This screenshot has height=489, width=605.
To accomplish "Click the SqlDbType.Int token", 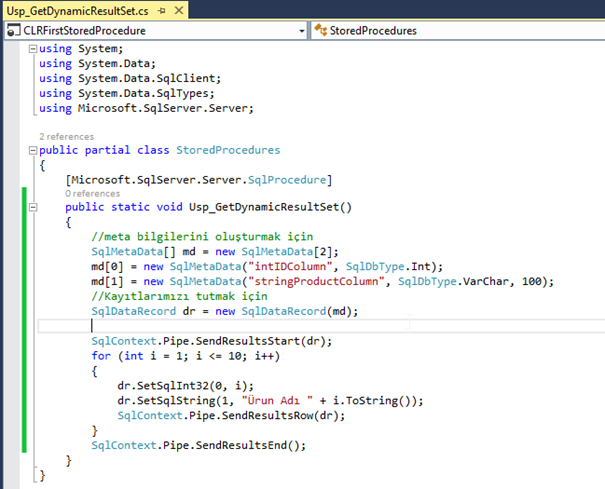I will tap(388, 266).
